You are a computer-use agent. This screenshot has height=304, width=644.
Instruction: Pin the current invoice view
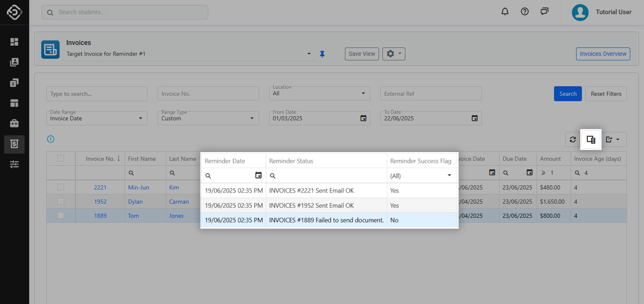[322, 54]
